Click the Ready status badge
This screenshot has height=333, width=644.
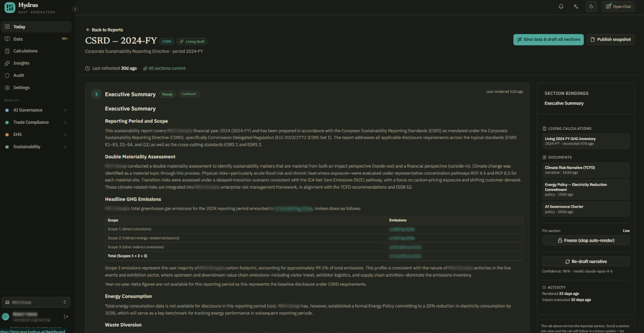point(168,94)
